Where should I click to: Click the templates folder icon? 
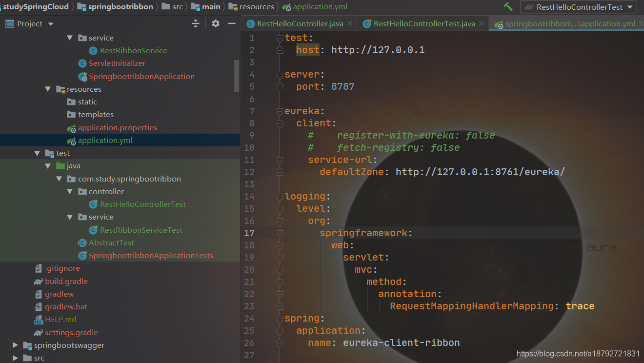click(71, 115)
